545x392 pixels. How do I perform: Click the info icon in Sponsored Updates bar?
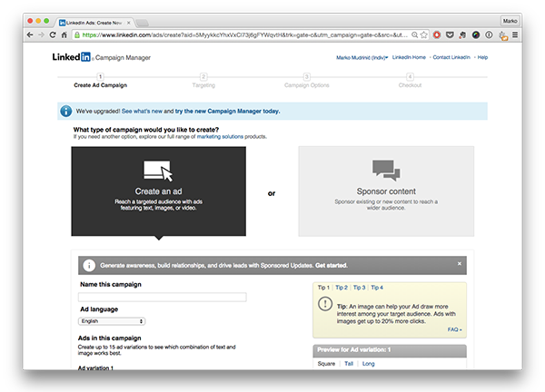coord(89,266)
